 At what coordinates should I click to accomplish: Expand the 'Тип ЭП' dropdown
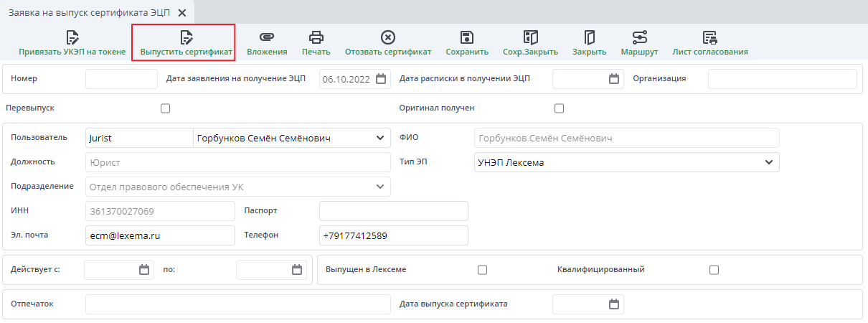pyautogui.click(x=769, y=162)
